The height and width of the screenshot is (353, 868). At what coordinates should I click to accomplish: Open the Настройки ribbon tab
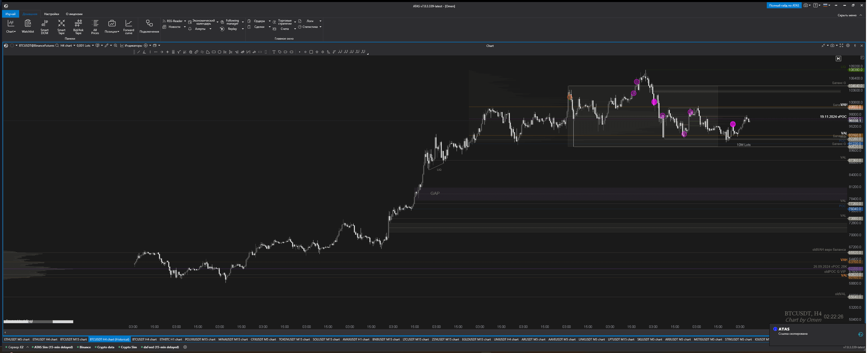51,14
